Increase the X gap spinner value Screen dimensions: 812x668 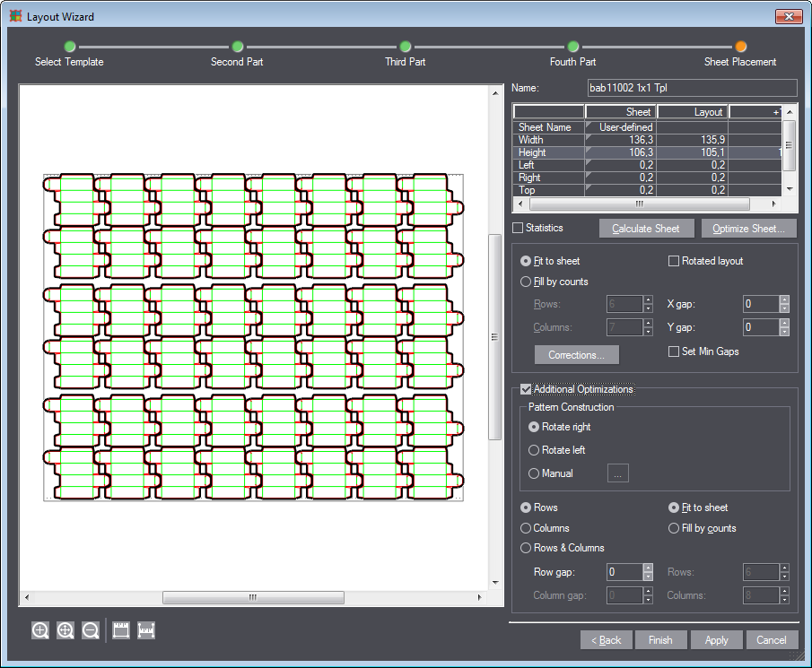[x=784, y=299]
